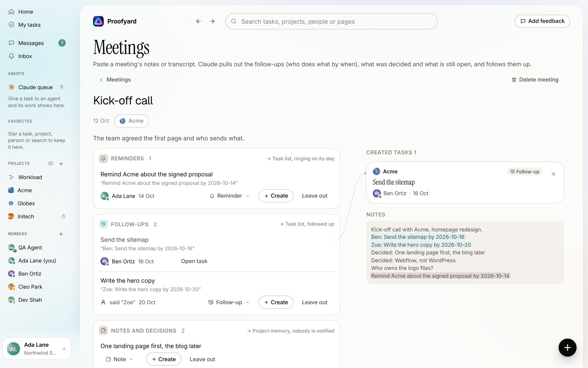Click the lock icon next to Initech
This screenshot has height=368, width=588.
tap(63, 216)
